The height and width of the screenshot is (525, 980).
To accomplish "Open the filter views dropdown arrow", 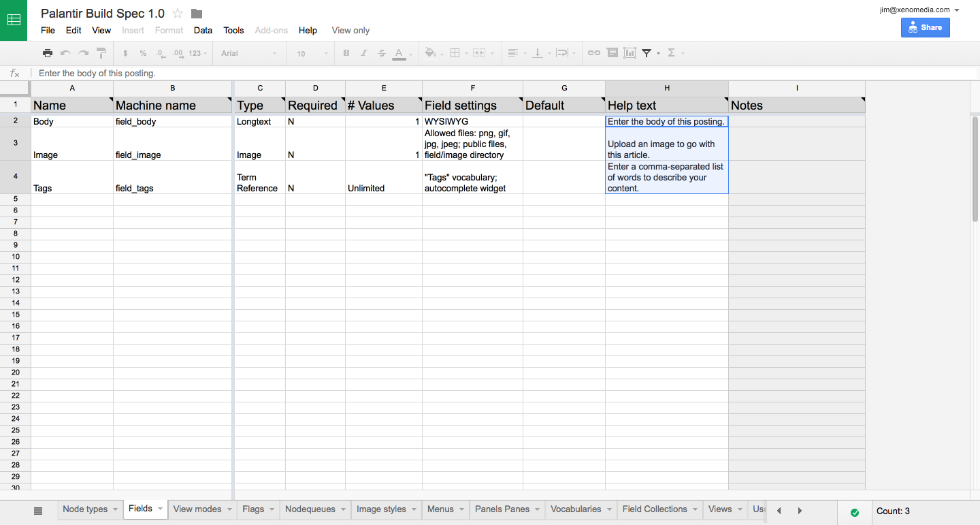I will 659,54.
